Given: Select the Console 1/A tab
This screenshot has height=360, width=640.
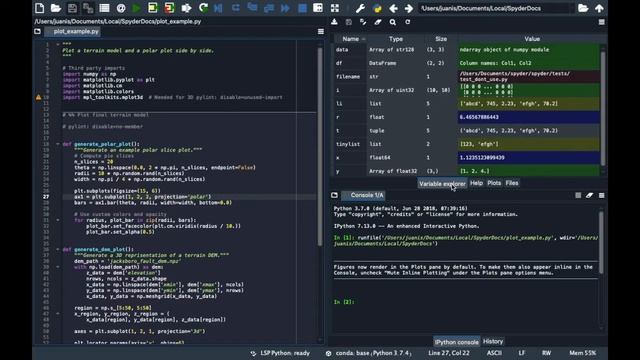Looking at the screenshot, I should click(x=364, y=195).
